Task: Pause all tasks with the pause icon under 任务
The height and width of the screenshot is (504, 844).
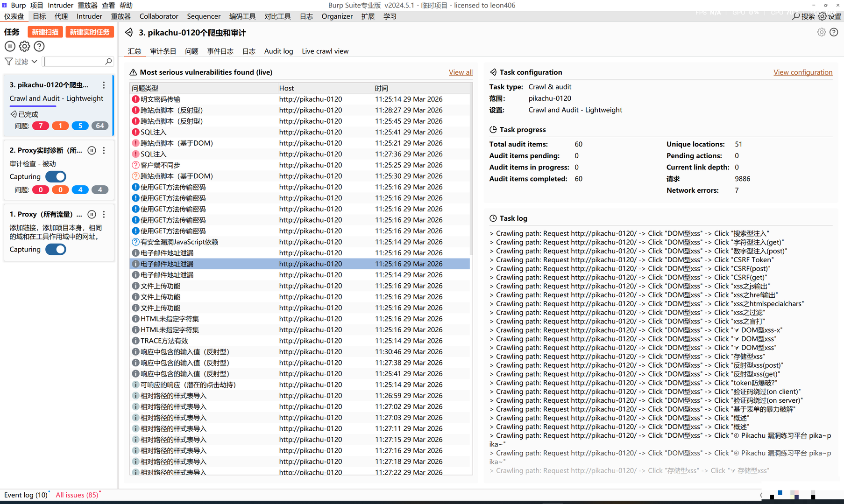Action: pos(10,46)
